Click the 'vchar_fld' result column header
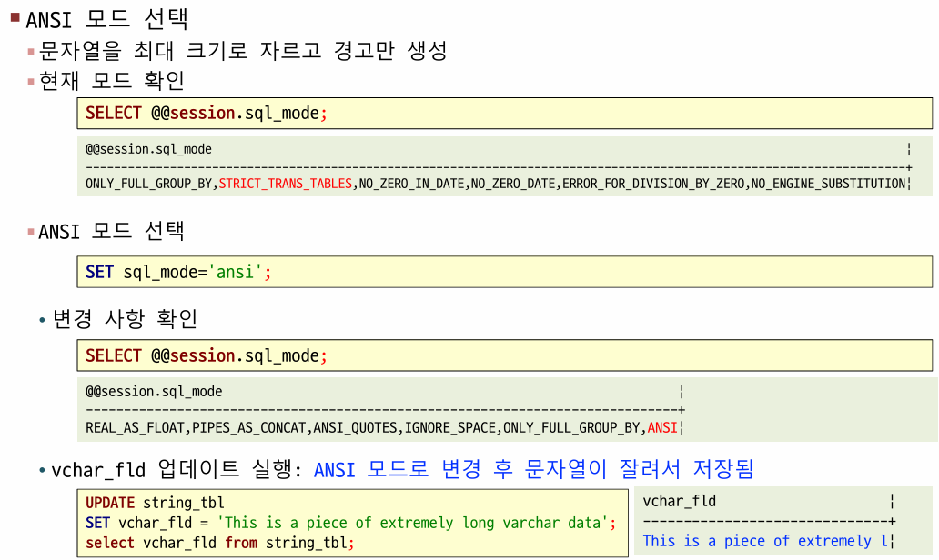The image size is (939, 560). point(679,502)
